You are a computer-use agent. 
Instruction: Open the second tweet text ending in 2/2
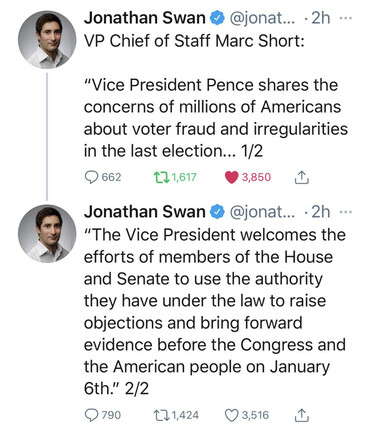[215, 312]
